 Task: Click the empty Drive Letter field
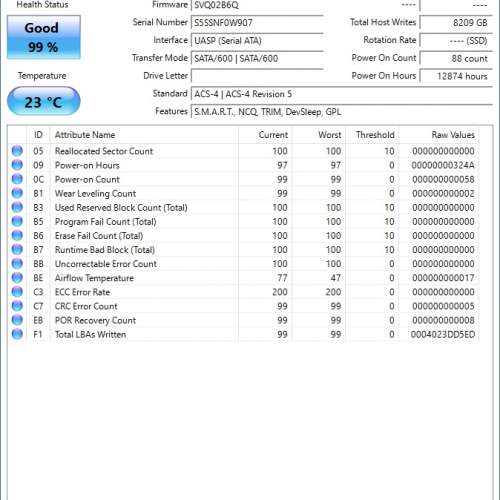257,76
